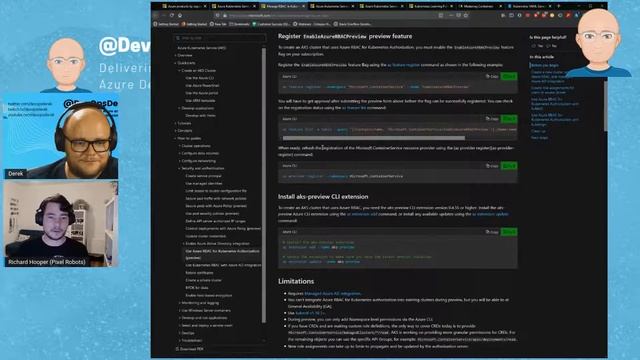Open Use the Azure portal quickstart
This screenshot has height=360, width=640.
201,93
